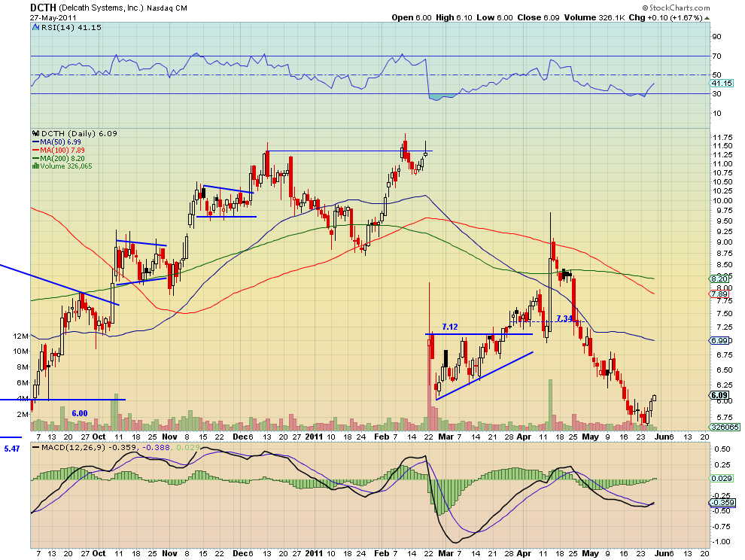
Task: Click the Volume legend bar icon
Action: [x=35, y=166]
